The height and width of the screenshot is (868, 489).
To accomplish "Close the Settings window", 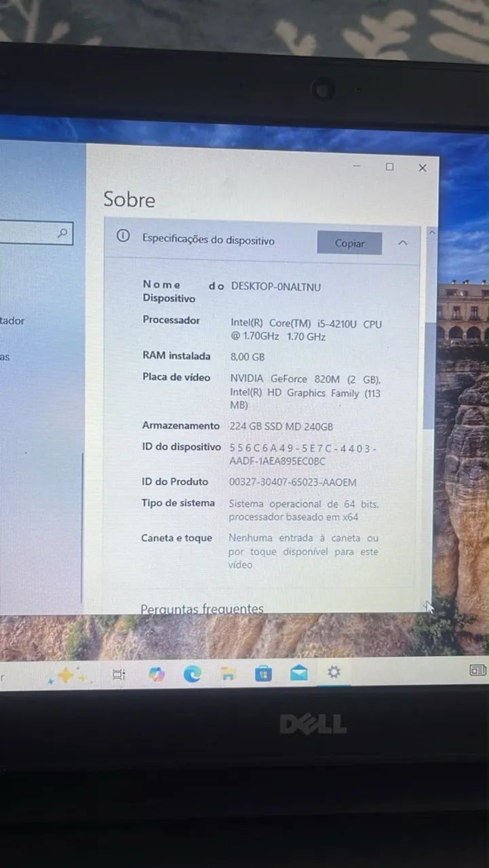I will tap(423, 167).
